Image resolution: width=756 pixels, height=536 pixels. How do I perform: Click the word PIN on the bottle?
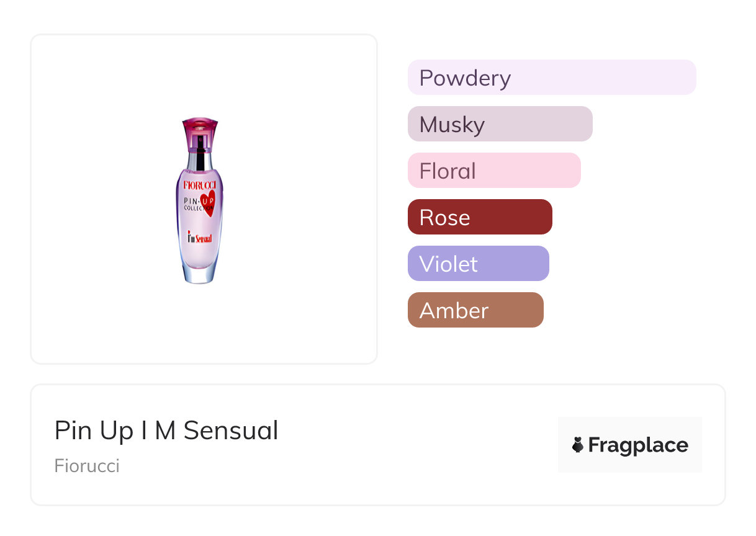pos(192,201)
